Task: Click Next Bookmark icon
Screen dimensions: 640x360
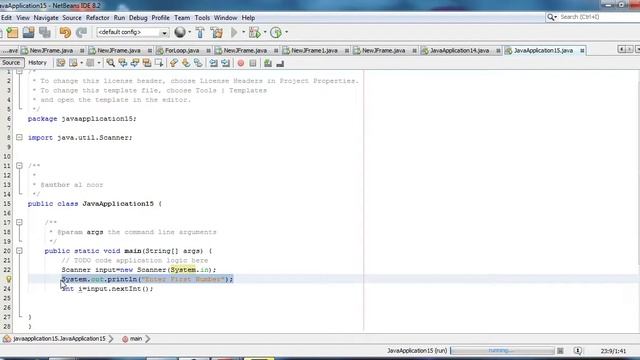Action: pos(186,63)
